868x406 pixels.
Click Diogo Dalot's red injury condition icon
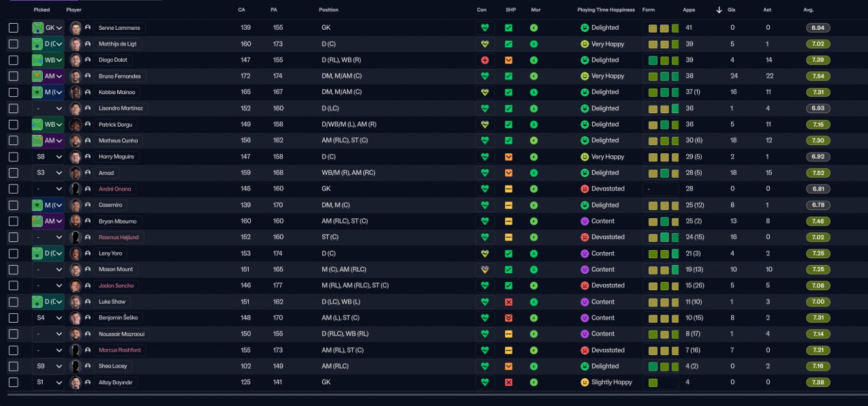[484, 60]
